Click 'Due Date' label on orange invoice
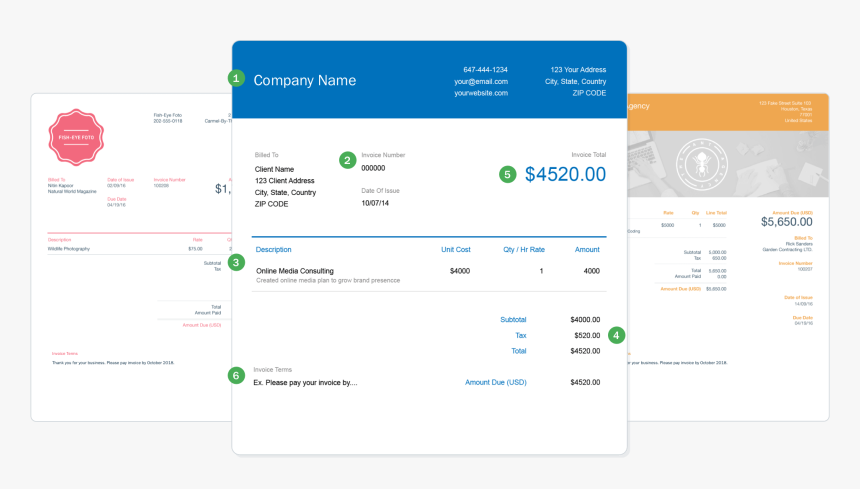Screen dimensions: 860x489 tap(802, 318)
